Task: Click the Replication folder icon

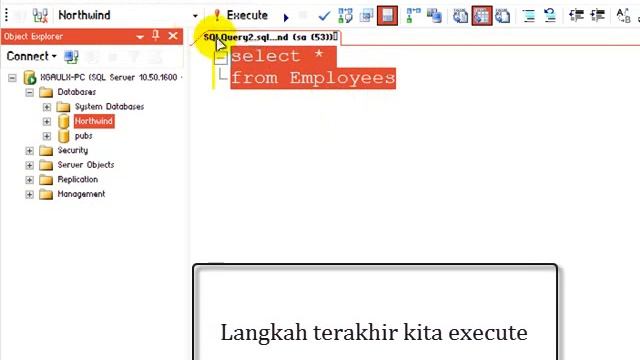Action: (46, 180)
